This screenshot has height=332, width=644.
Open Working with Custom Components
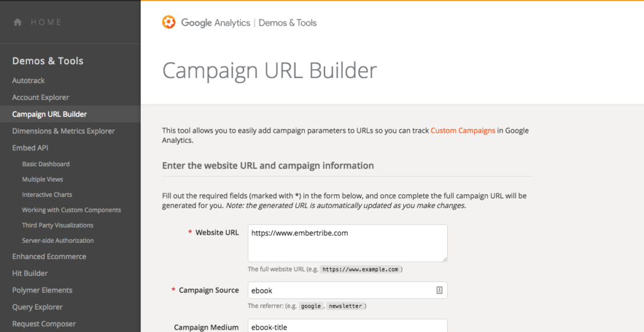pos(72,210)
